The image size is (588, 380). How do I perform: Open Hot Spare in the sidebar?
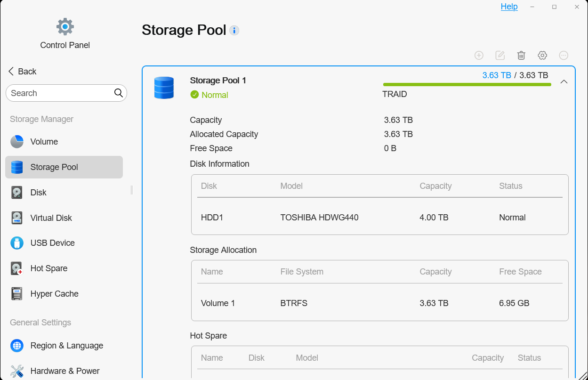tap(48, 268)
